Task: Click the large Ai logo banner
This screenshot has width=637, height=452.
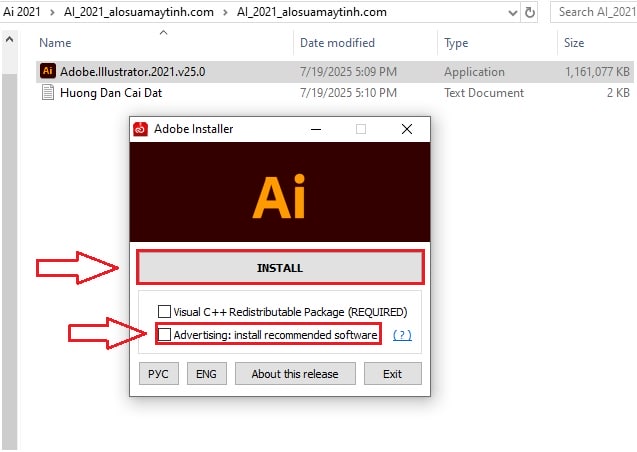Action: point(280,192)
